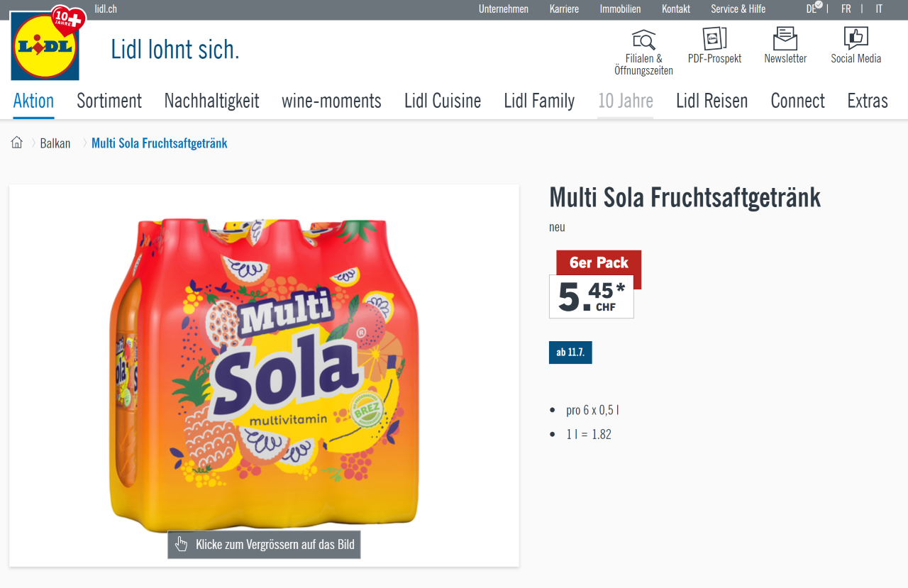Click the Newsletter envelope icon
Image resolution: width=908 pixels, height=588 pixels.
(785, 38)
